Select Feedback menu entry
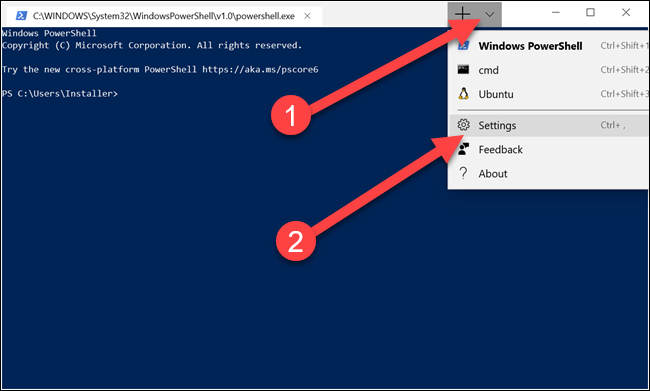650x391 pixels. coord(549,149)
